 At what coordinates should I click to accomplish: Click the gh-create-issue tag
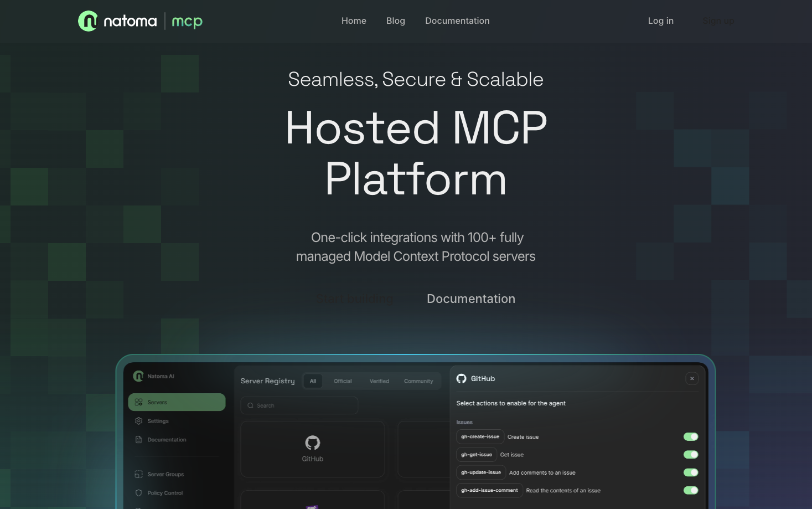click(x=480, y=436)
